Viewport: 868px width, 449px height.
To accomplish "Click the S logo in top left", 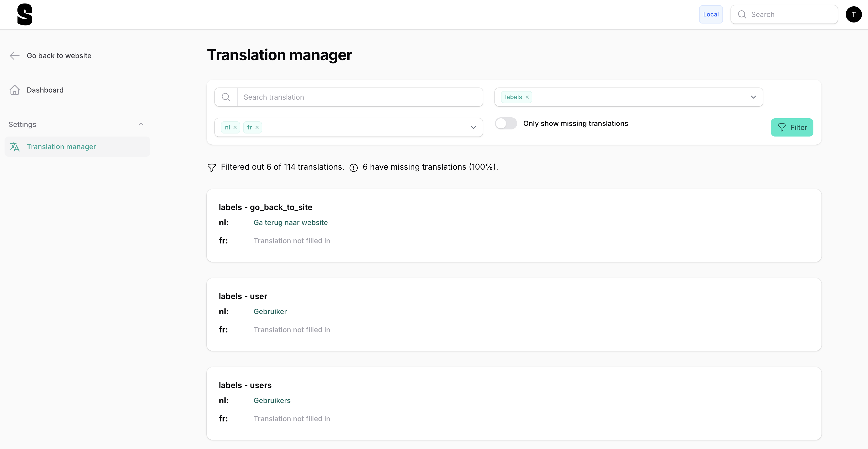I will coord(25,14).
